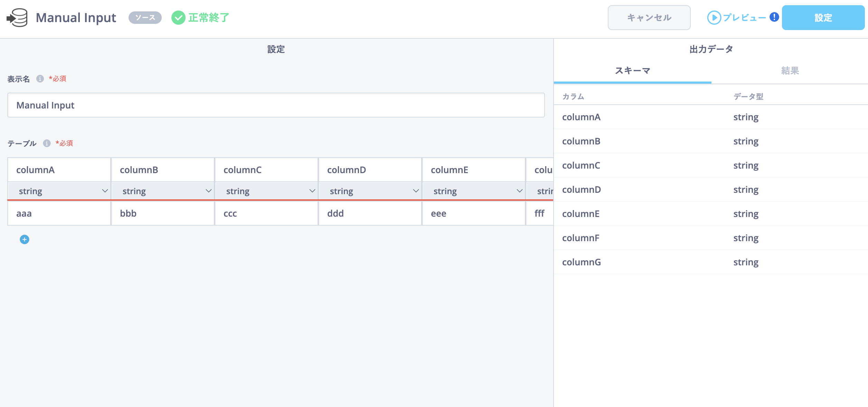The width and height of the screenshot is (868, 407).
Task: Click the 正常終了 status text
Action: pos(209,18)
